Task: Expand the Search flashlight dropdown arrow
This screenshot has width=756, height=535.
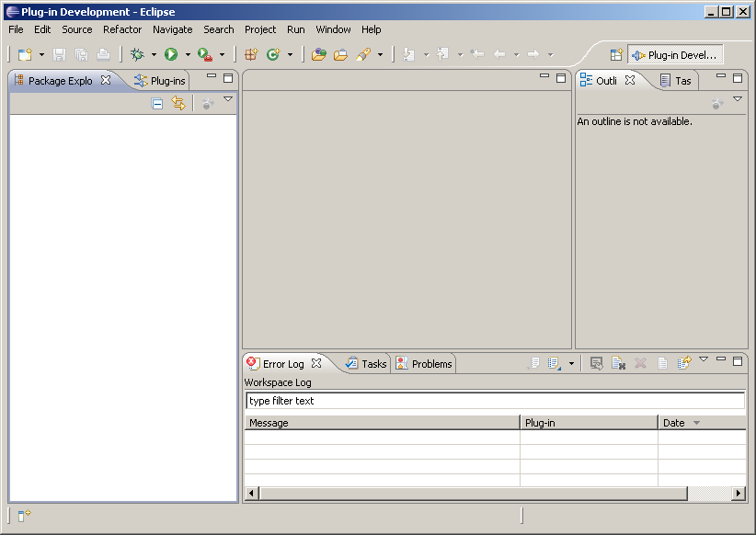Action: [x=380, y=55]
